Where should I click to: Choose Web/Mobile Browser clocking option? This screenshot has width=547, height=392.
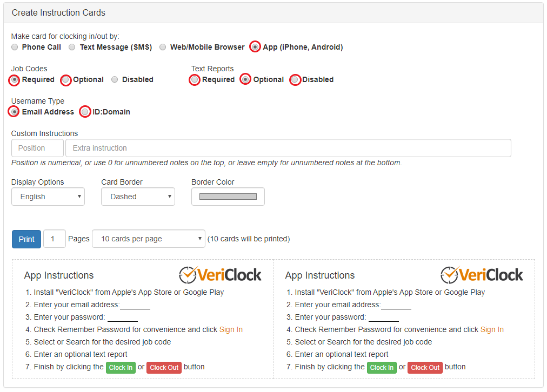[x=163, y=47]
